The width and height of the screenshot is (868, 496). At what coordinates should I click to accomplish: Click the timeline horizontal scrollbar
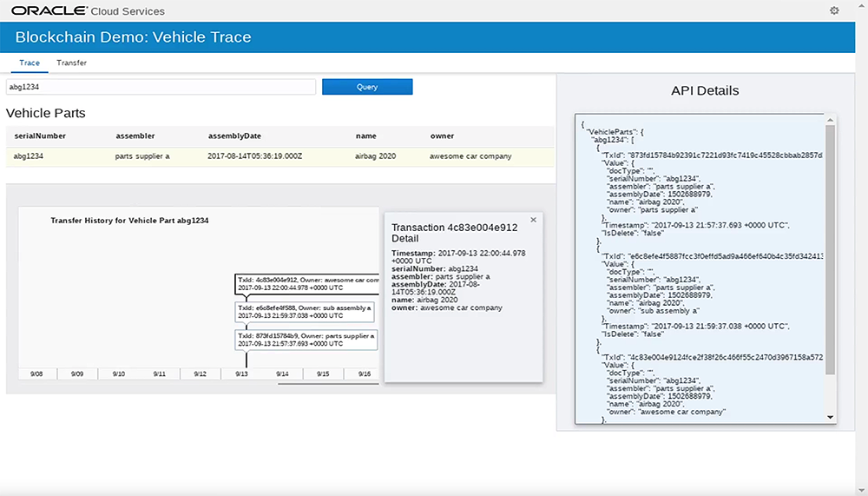(x=328, y=383)
